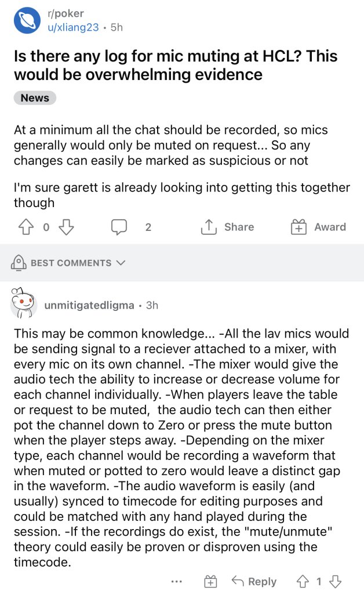Open the post comments bubble icon

pos(119,227)
